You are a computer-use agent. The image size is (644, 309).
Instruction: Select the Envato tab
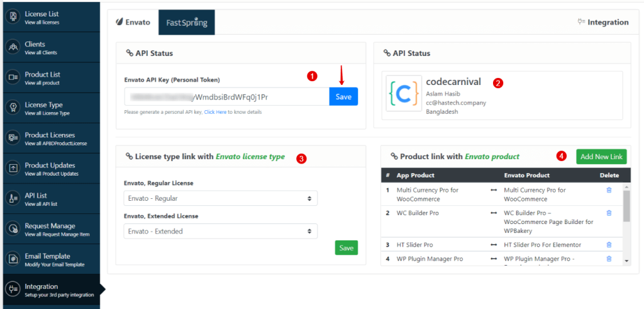[x=133, y=23]
